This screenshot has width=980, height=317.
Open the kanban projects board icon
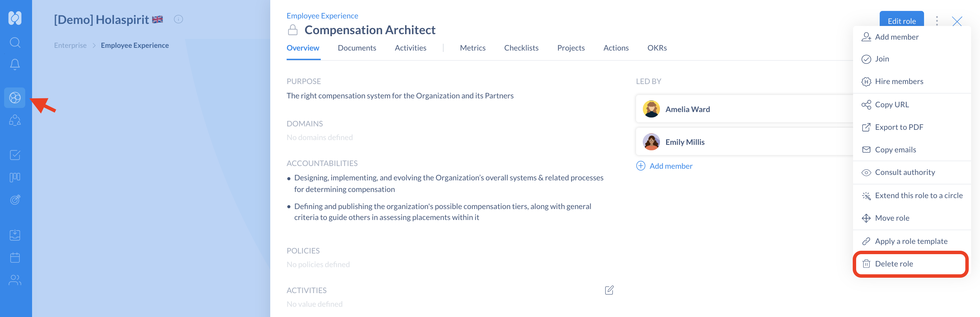tap(15, 178)
